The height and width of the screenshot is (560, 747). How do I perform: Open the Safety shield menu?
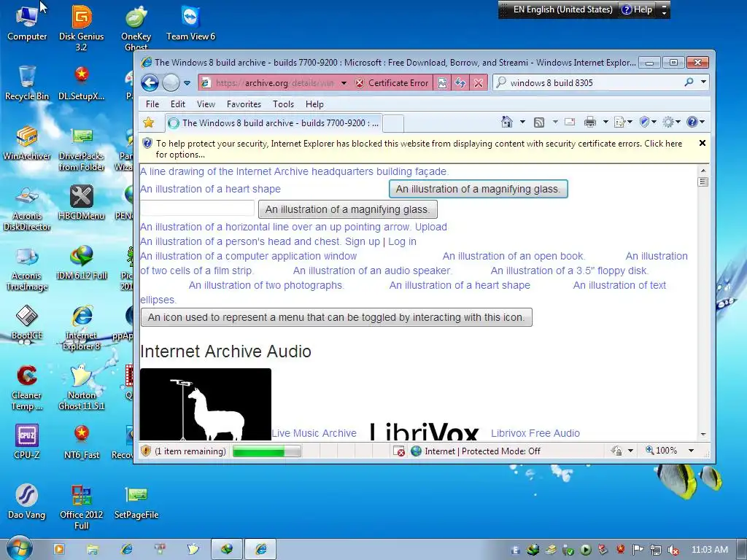[648, 122]
